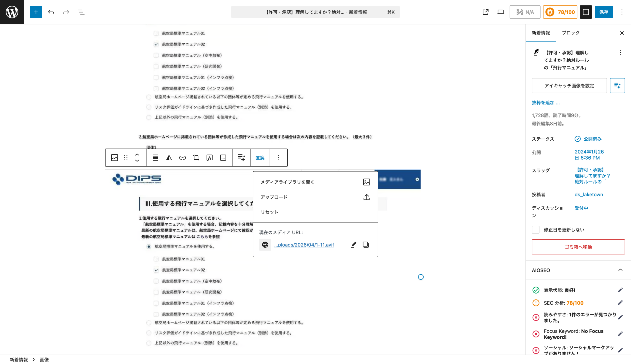Enable the 修正日を更新しない checkbox

[x=536, y=230]
